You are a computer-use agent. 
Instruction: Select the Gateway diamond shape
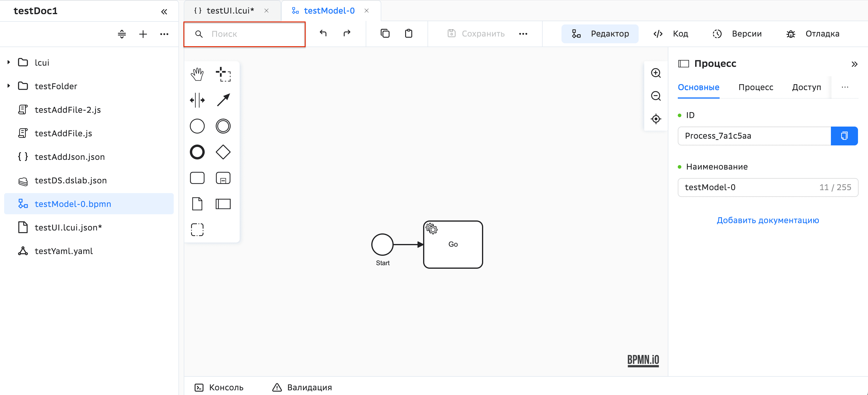223,152
